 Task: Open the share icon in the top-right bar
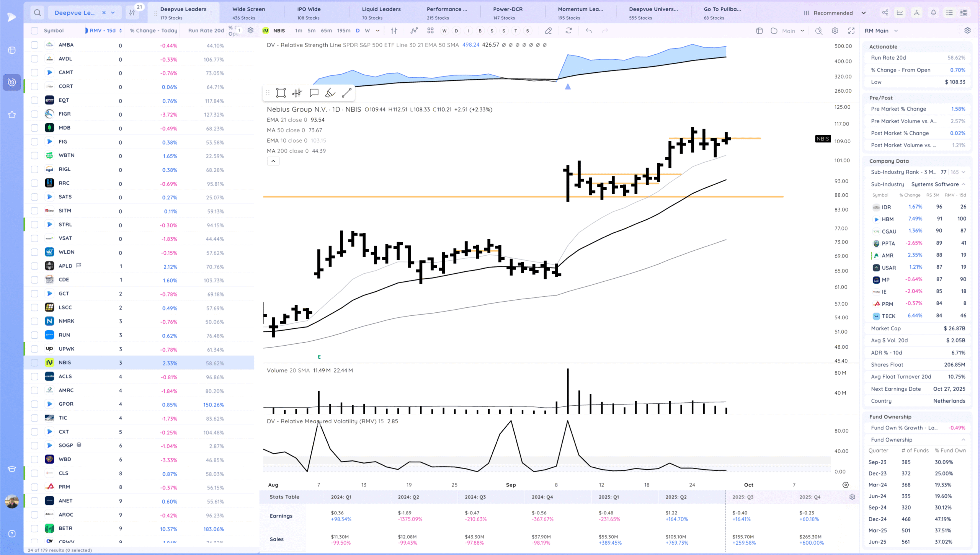885,13
